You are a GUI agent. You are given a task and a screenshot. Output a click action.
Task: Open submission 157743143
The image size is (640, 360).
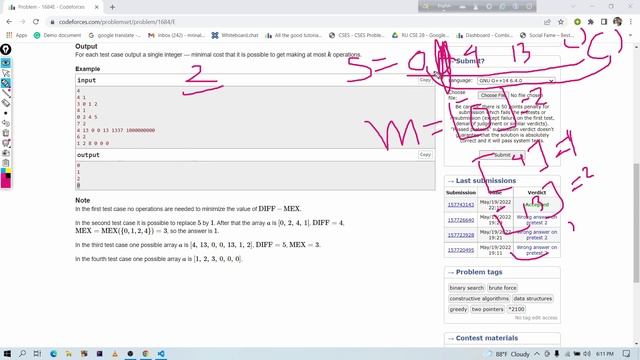pos(461,205)
